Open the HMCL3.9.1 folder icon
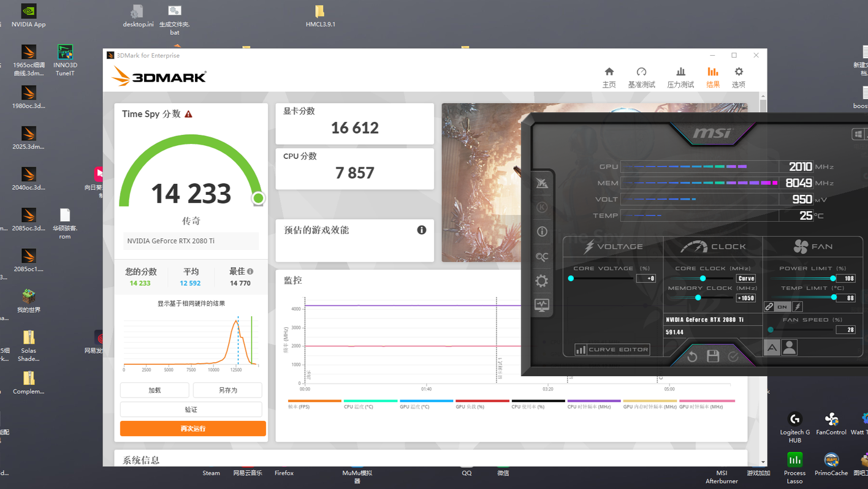The width and height of the screenshot is (868, 489). coord(320,15)
